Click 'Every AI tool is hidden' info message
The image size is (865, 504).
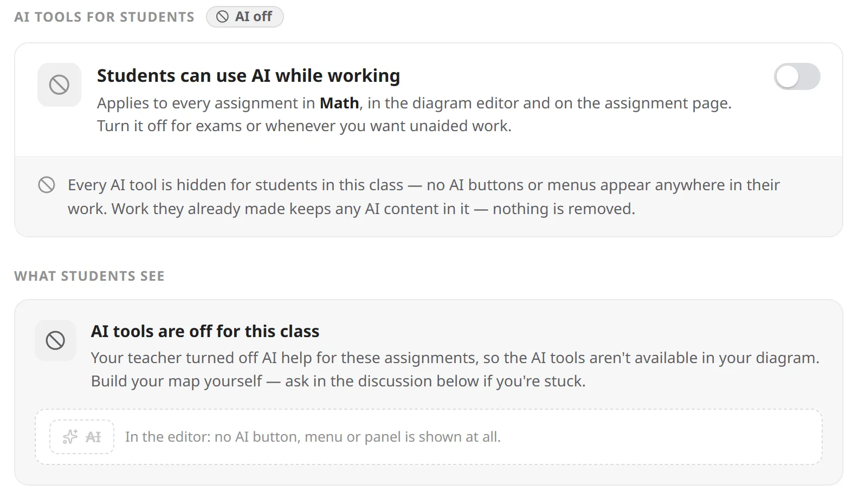[424, 197]
